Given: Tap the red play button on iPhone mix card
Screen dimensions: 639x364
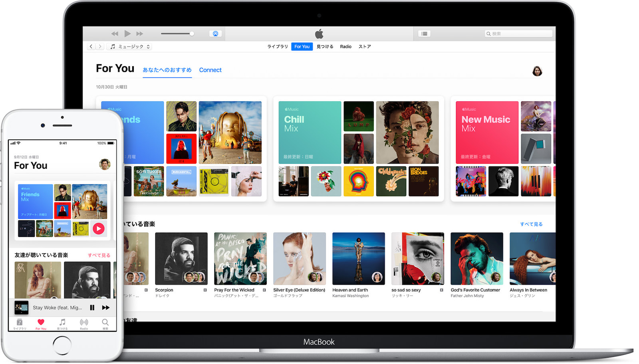Looking at the screenshot, I should (99, 229).
